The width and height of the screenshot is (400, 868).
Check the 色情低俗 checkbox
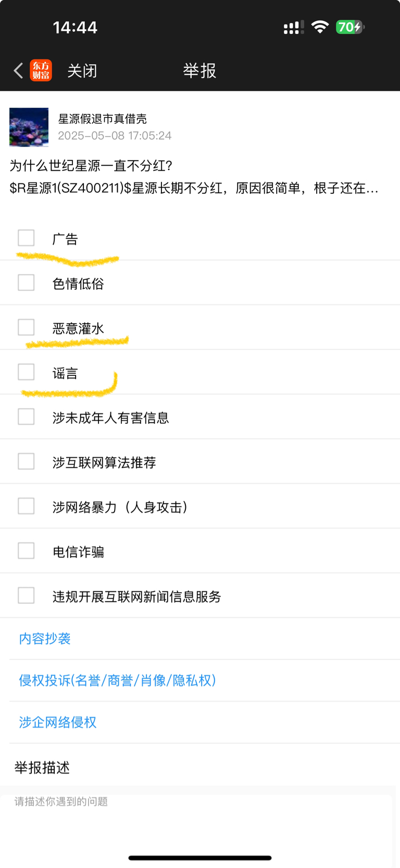pyautogui.click(x=26, y=283)
